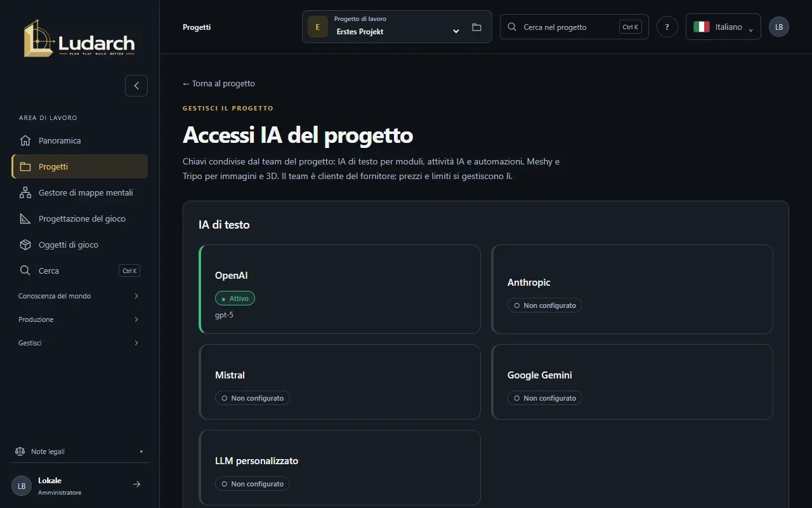This screenshot has height=508, width=812.
Task: Click the Italian flag icon
Action: [702, 27]
